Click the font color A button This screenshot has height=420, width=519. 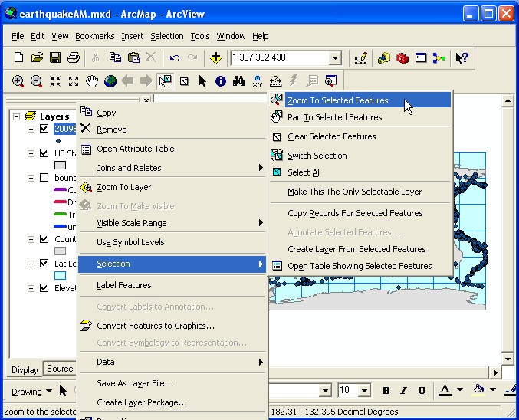tap(445, 390)
